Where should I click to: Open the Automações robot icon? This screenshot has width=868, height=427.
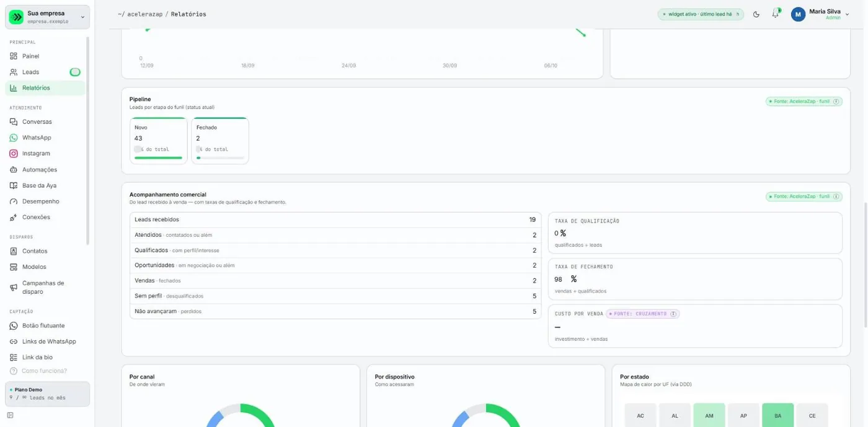[x=14, y=170]
